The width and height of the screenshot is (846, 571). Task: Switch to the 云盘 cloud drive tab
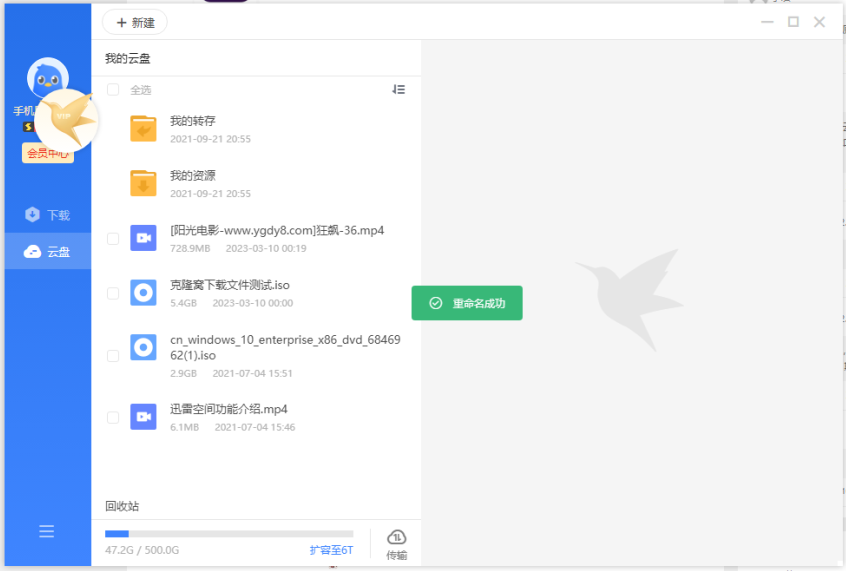coord(47,251)
